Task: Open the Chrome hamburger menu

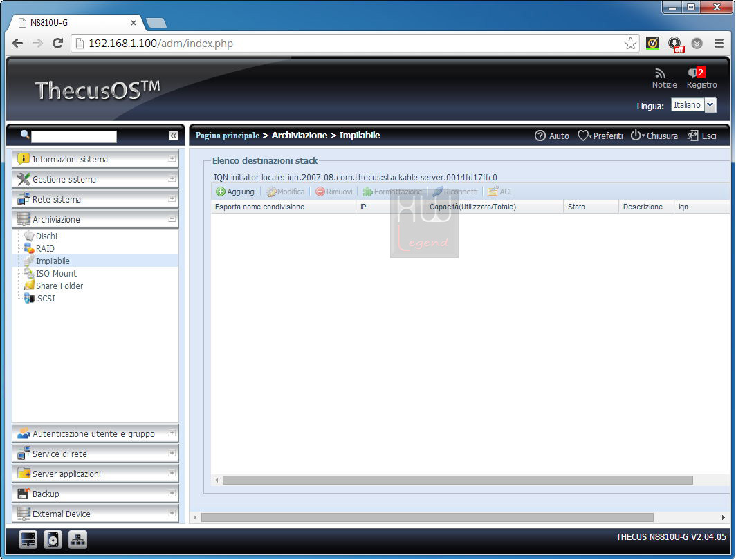Action: point(719,43)
